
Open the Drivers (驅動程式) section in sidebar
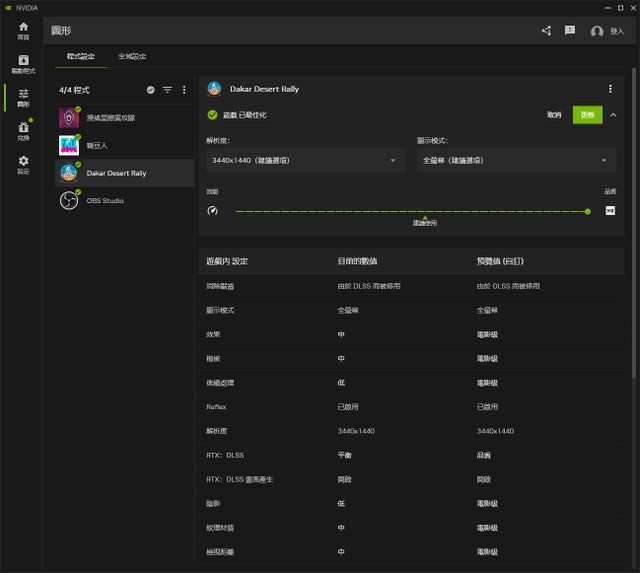[x=23, y=64]
